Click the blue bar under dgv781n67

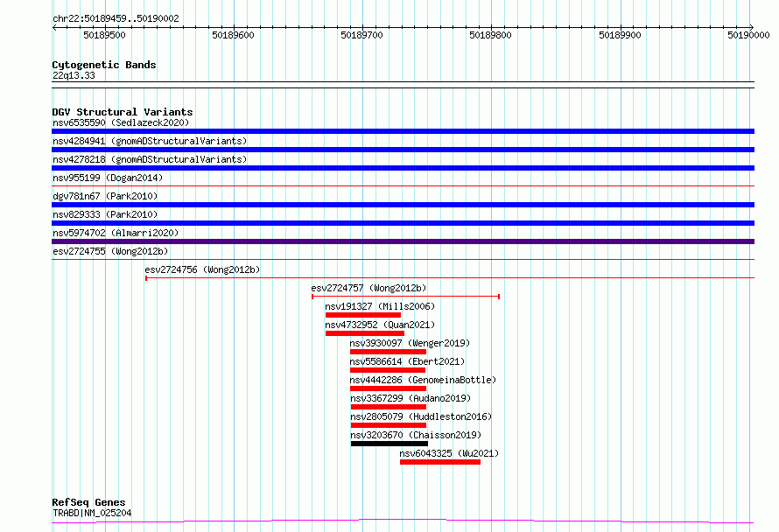click(403, 205)
